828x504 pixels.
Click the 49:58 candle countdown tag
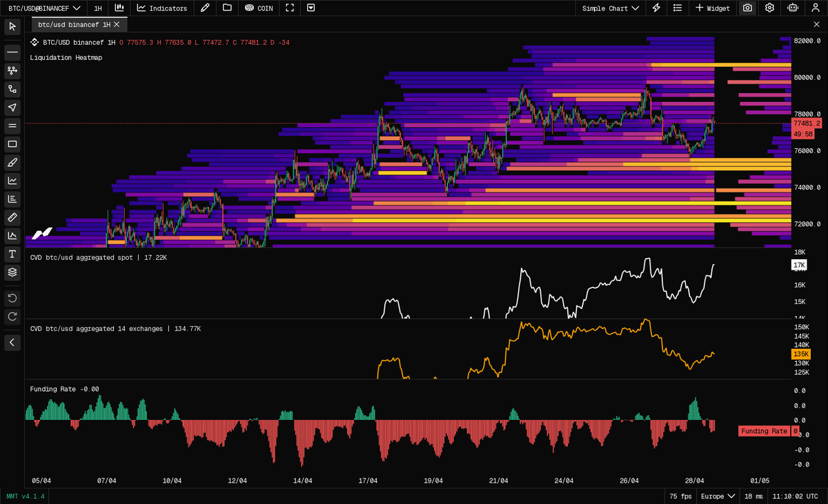[x=803, y=134]
